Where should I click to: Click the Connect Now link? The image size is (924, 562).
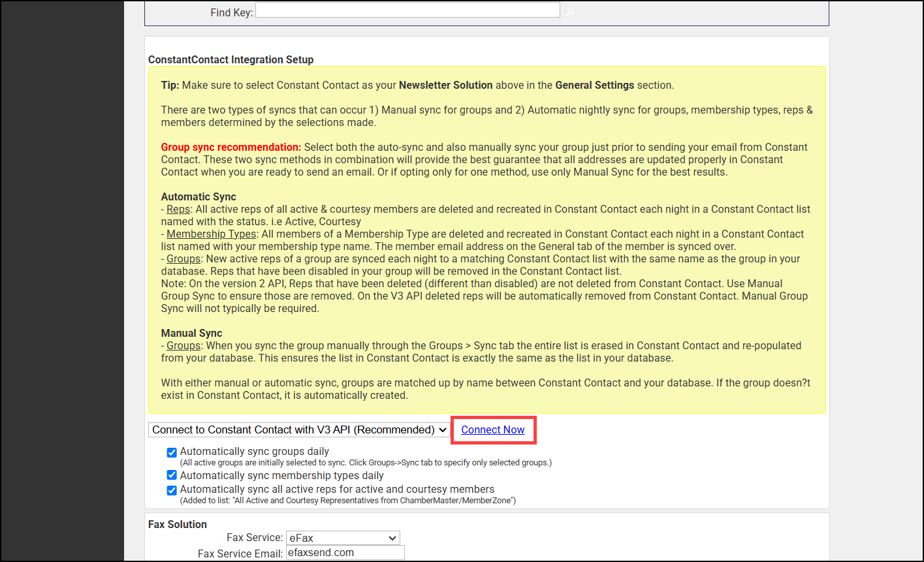pos(493,429)
